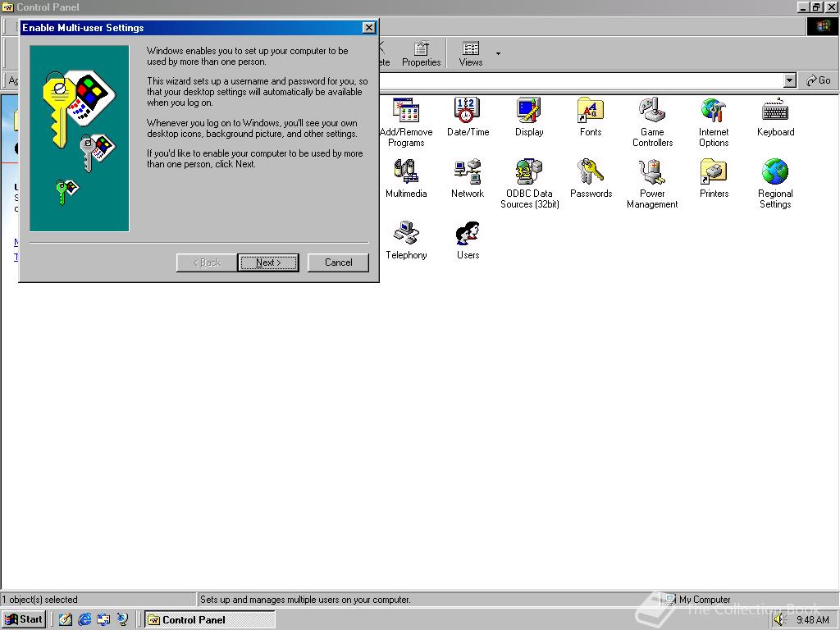Expand the Views dropdown arrow
The width and height of the screenshot is (840, 630).
[x=498, y=54]
